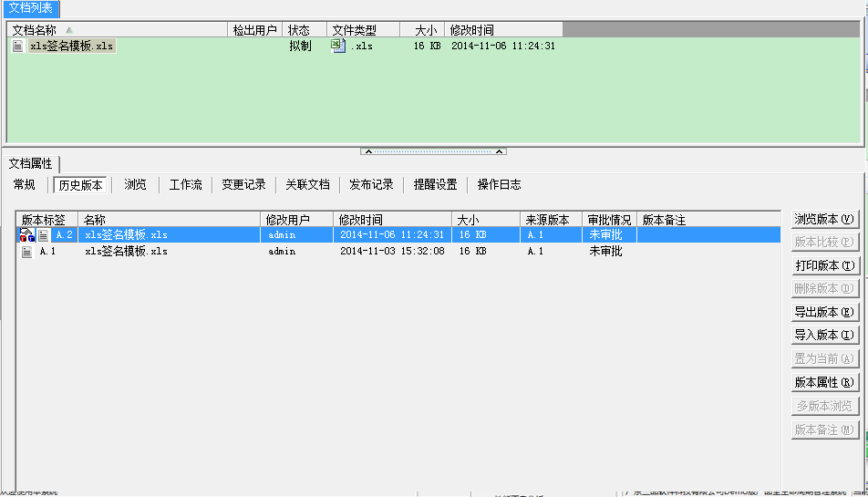Click the 导入版本 button
Image resolution: width=868 pixels, height=497 pixels.
[824, 336]
